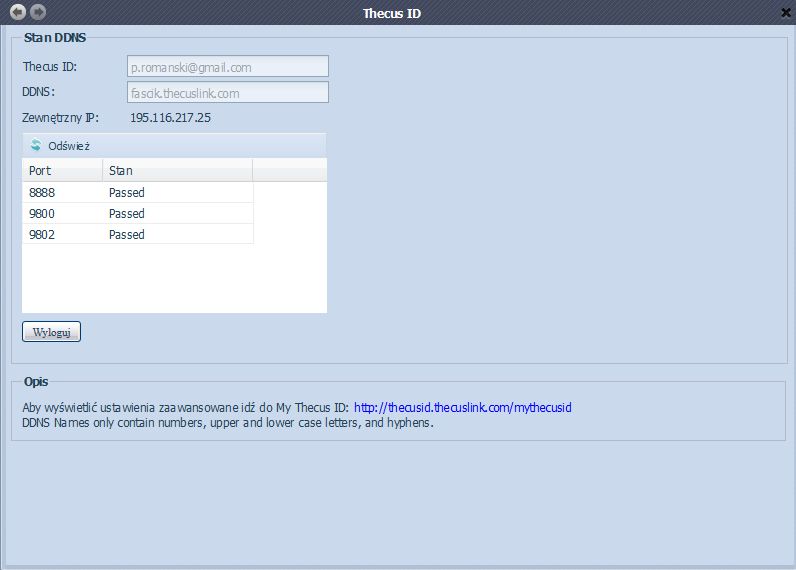Close the Thecus ID window
Image resolution: width=796 pixels, height=570 pixels.
tap(786, 13)
